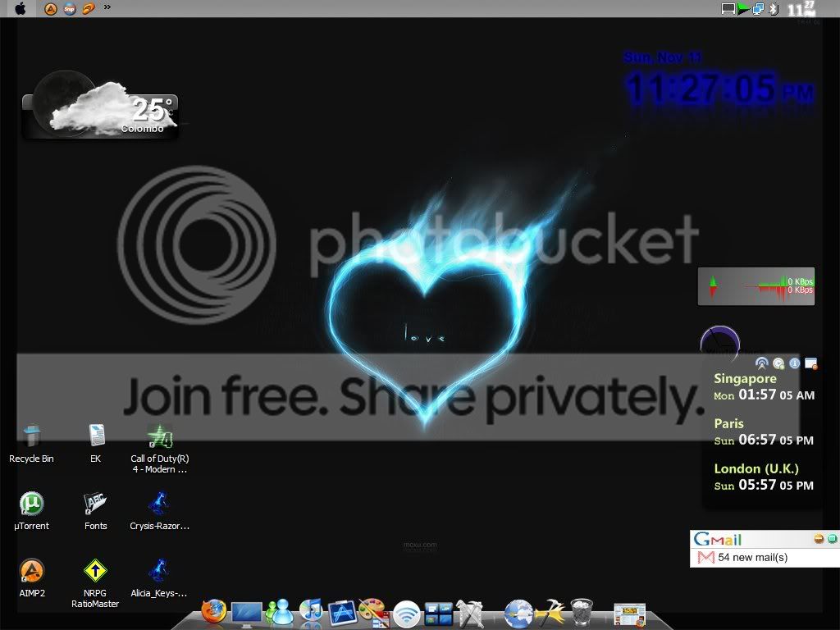Click the monitor tray icon

pos(728,8)
